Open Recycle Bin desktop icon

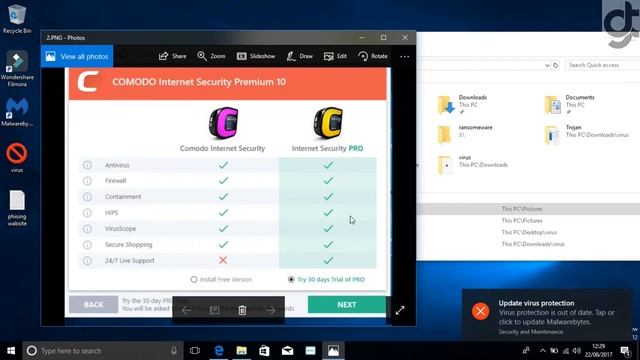click(x=17, y=18)
